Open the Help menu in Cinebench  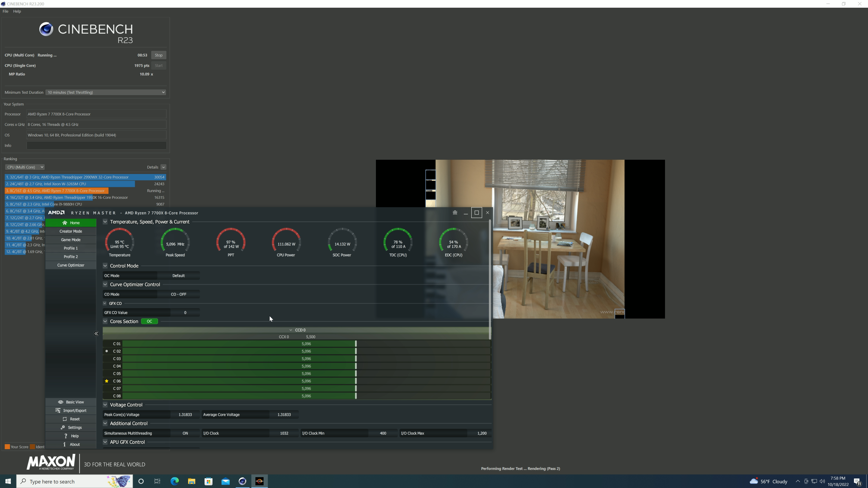click(17, 12)
